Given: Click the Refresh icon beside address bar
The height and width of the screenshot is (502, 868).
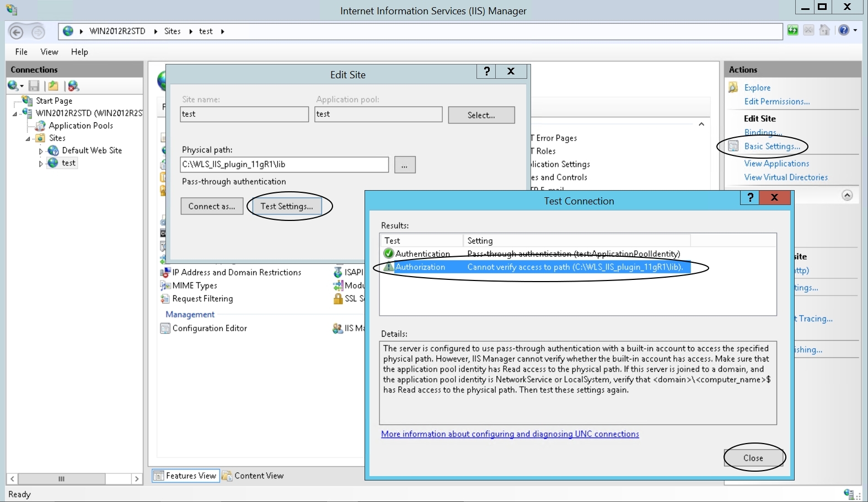Looking at the screenshot, I should pyautogui.click(x=792, y=31).
